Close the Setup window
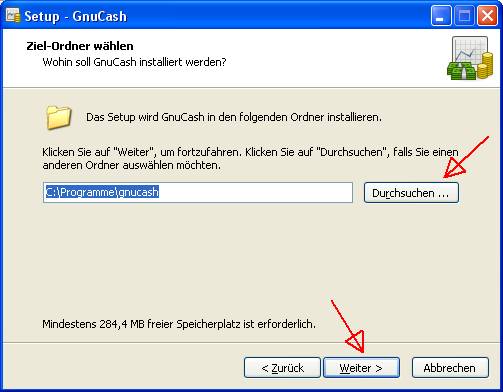503x392 pixels. click(x=487, y=16)
